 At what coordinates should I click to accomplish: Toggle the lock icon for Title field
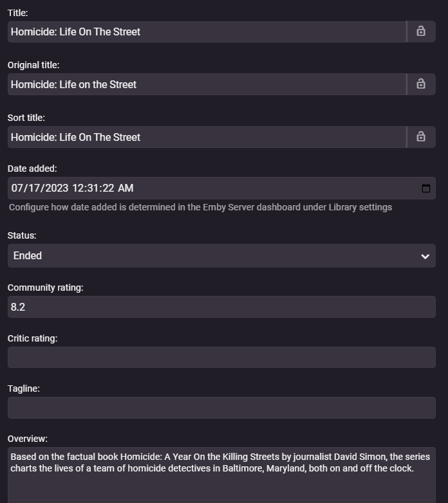pyautogui.click(x=421, y=31)
